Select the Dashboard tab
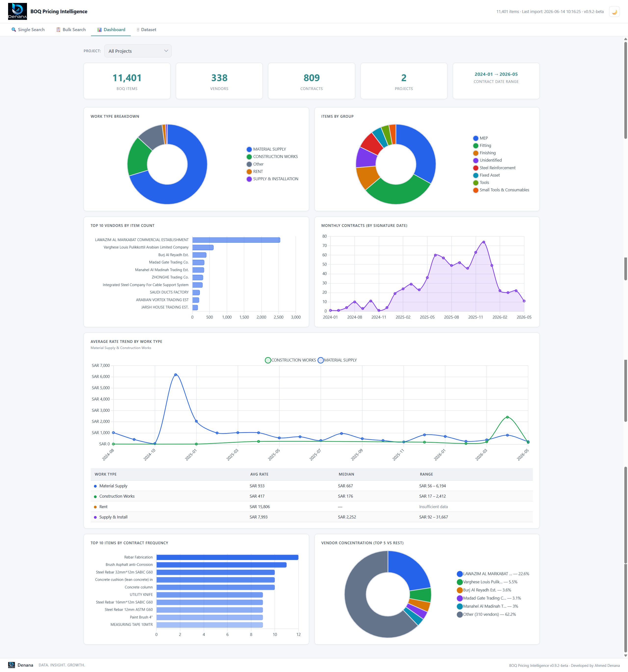This screenshot has height=672, width=628. coord(111,30)
